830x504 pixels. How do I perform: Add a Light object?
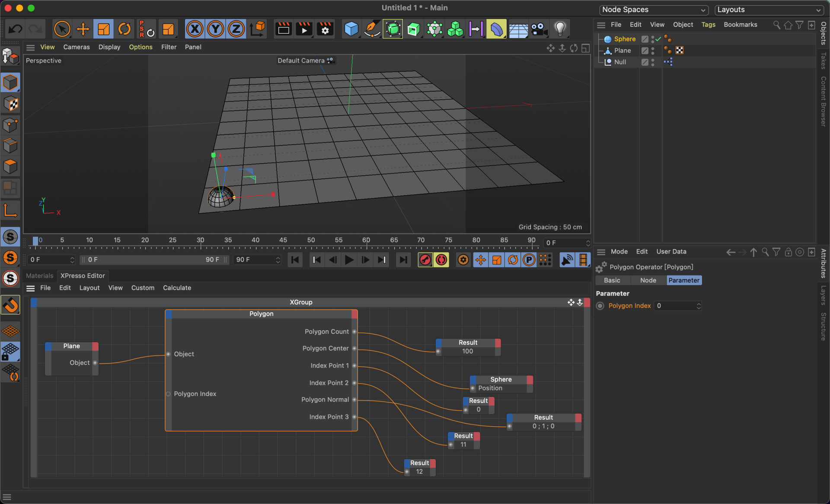point(560,29)
